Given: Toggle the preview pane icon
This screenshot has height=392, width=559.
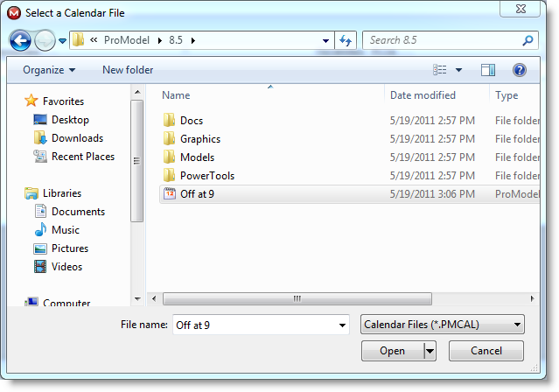Looking at the screenshot, I should coord(488,70).
